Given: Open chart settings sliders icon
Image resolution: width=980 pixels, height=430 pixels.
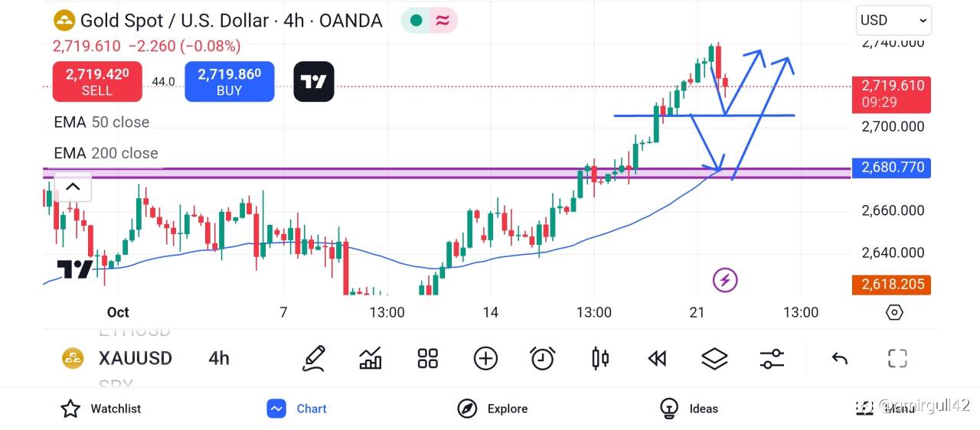Looking at the screenshot, I should click(772, 358).
